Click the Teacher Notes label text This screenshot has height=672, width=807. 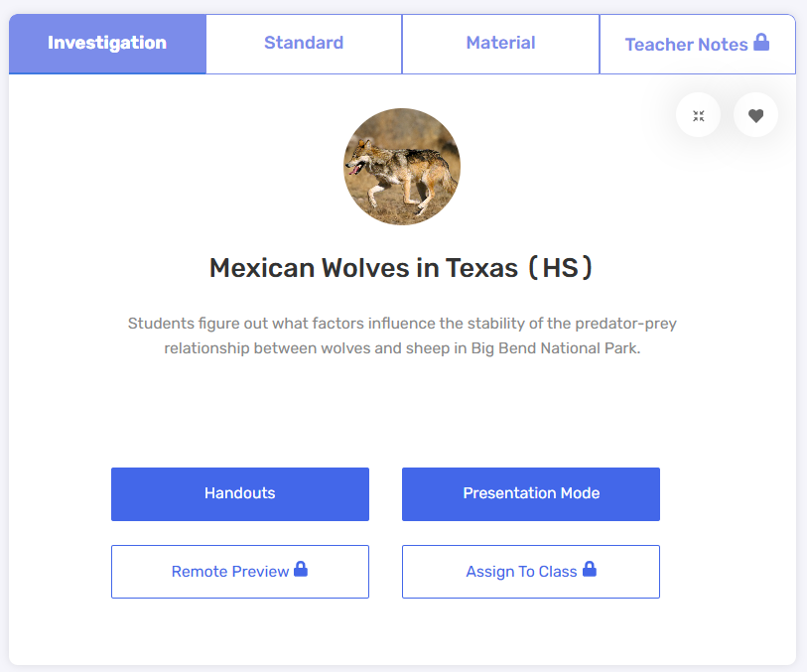pyautogui.click(x=686, y=45)
